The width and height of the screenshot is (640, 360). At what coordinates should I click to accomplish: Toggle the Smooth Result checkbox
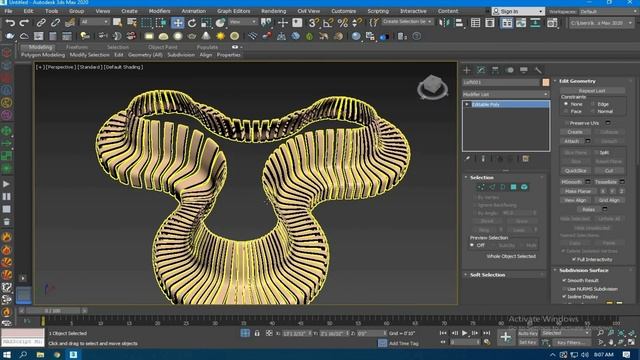point(564,280)
